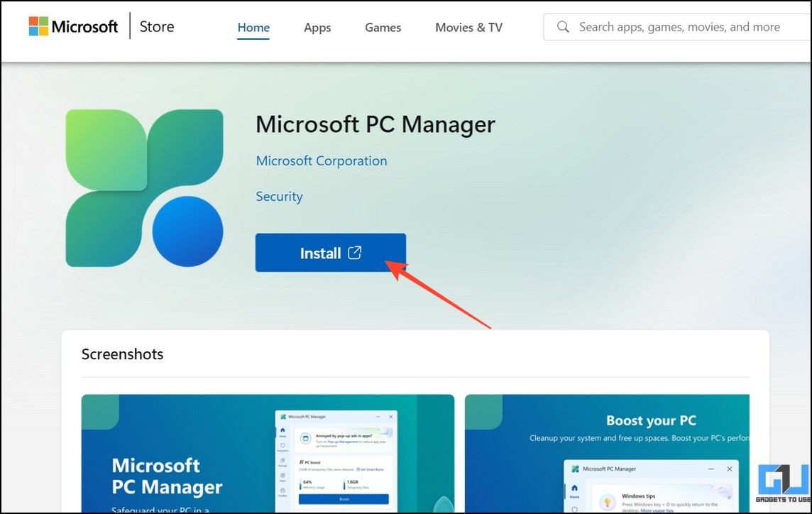Open the Apps tab
Screen dimensions: 812x514
[x=317, y=28]
